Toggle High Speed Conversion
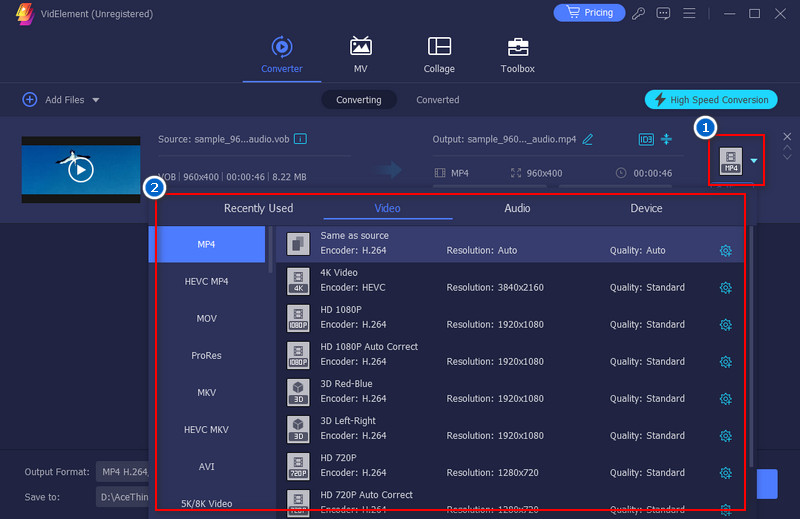The height and width of the screenshot is (519, 800). (711, 100)
